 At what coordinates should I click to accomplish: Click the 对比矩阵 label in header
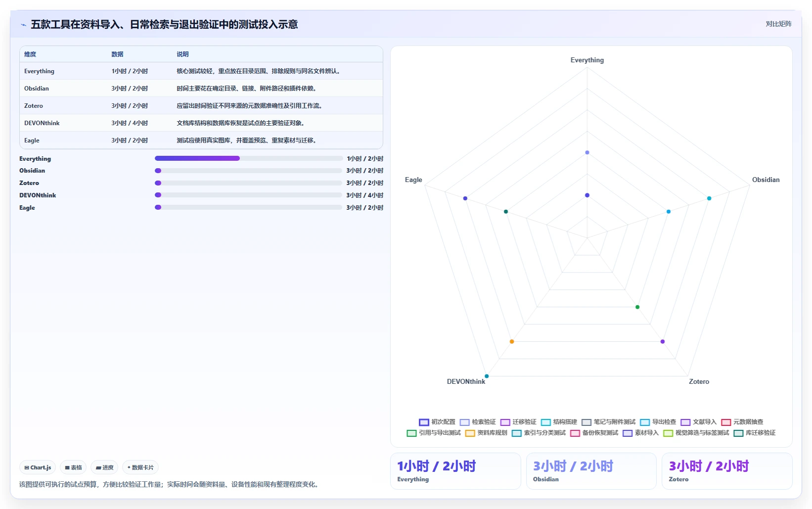pyautogui.click(x=778, y=24)
